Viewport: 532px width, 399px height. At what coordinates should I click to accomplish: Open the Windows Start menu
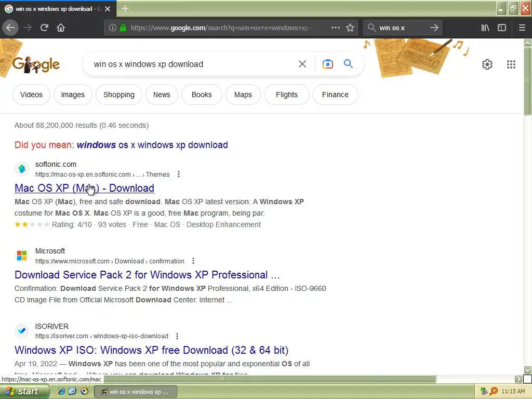point(24,391)
